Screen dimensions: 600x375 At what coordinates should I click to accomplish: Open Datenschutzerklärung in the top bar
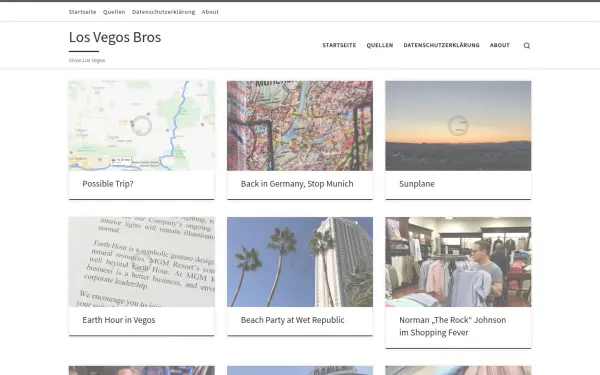pyautogui.click(x=163, y=12)
